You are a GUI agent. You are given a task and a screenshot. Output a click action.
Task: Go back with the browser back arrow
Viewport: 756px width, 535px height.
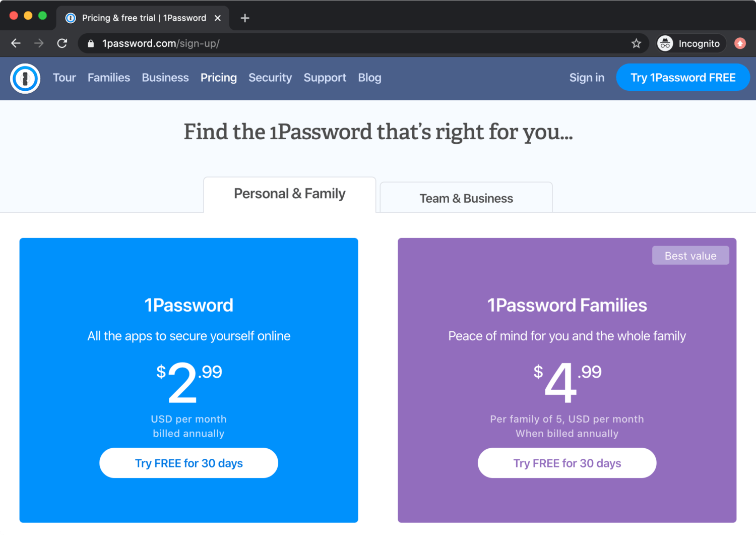coord(16,43)
